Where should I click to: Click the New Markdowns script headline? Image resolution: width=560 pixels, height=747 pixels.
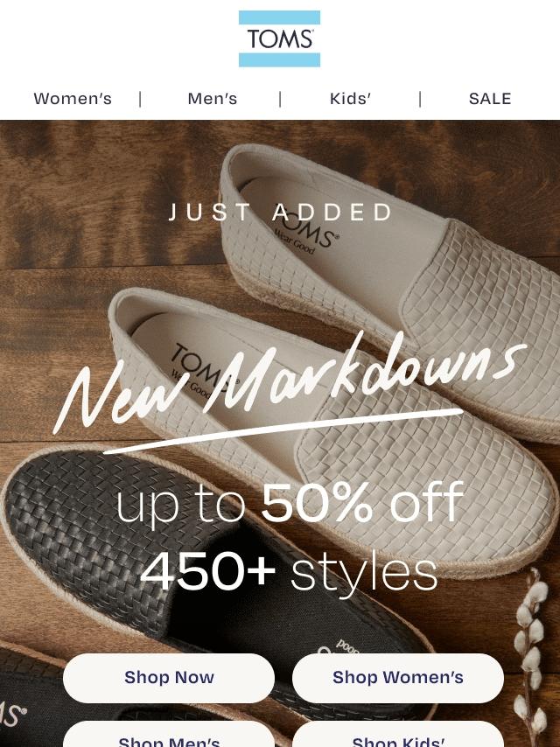[290, 381]
